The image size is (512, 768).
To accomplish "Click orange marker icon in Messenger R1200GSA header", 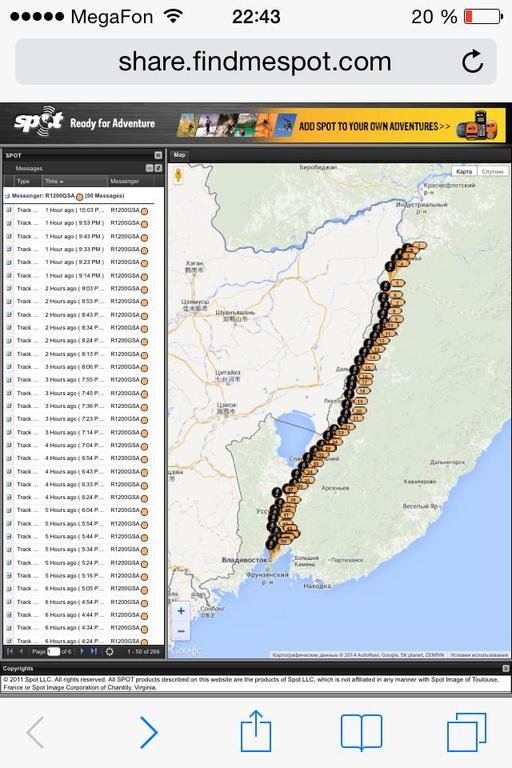I will click(79, 196).
